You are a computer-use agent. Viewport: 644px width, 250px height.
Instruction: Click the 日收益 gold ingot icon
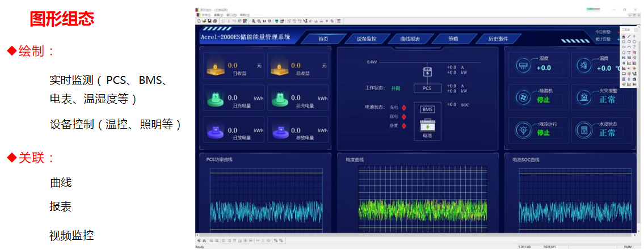(x=215, y=67)
